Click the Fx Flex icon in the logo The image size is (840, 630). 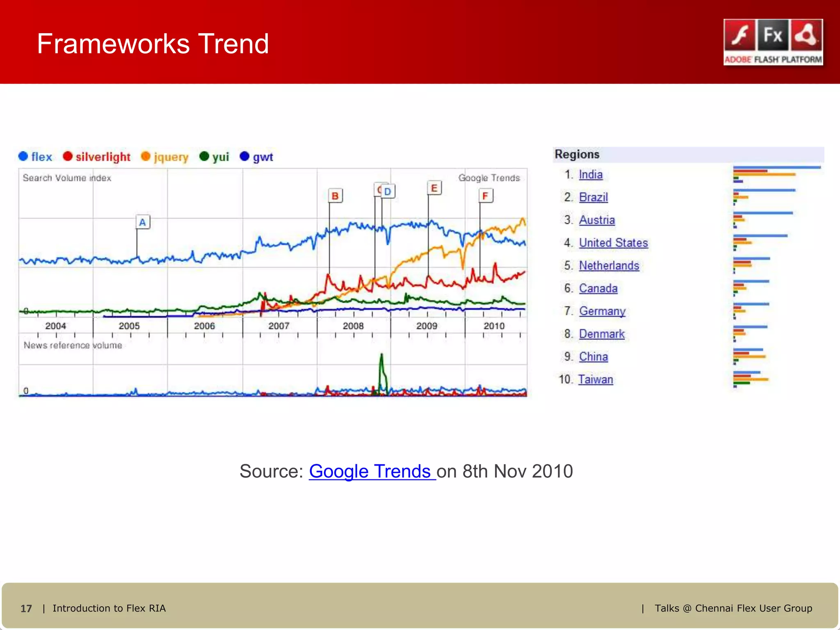point(773,36)
